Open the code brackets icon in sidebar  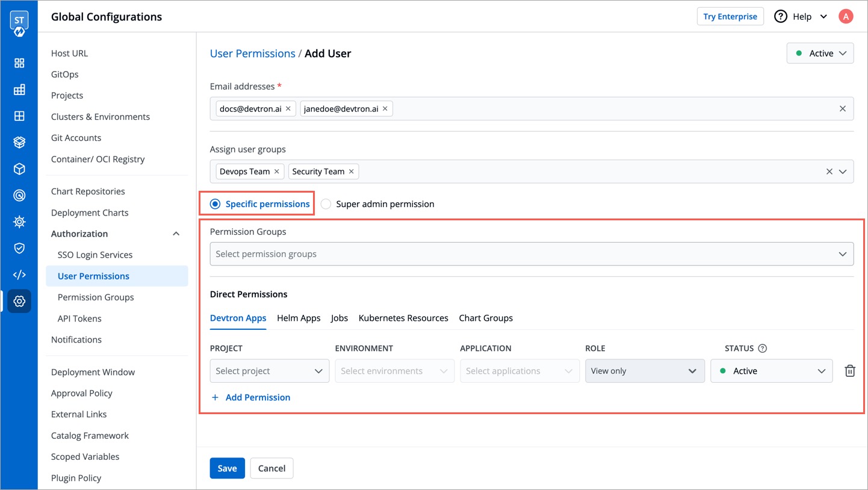(19, 274)
